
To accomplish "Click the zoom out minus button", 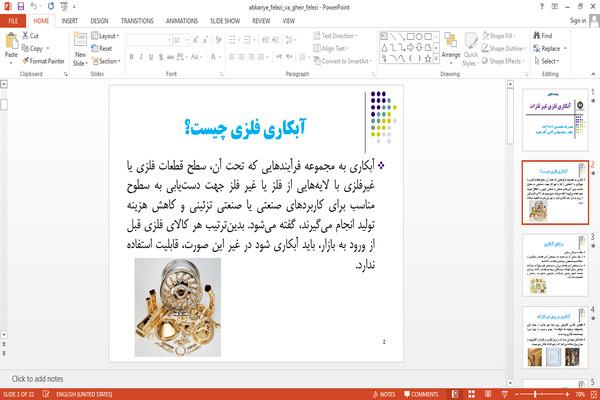I will pos(516,394).
